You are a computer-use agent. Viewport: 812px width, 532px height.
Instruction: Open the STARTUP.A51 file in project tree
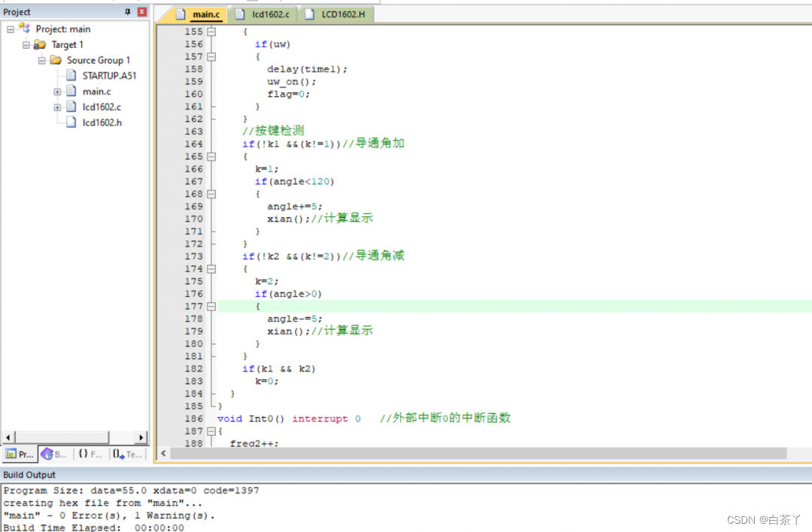(x=109, y=76)
